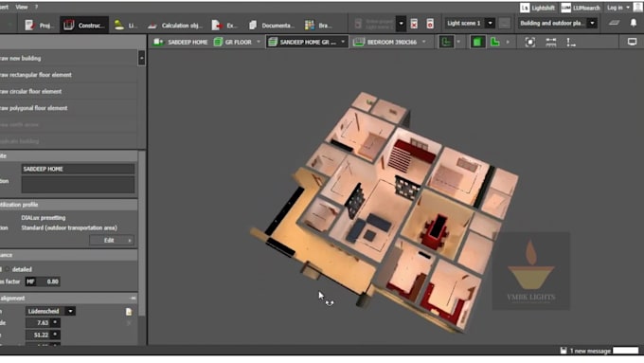This screenshot has width=644, height=363.
Task: Open LUMsearch
Action: 581,8
